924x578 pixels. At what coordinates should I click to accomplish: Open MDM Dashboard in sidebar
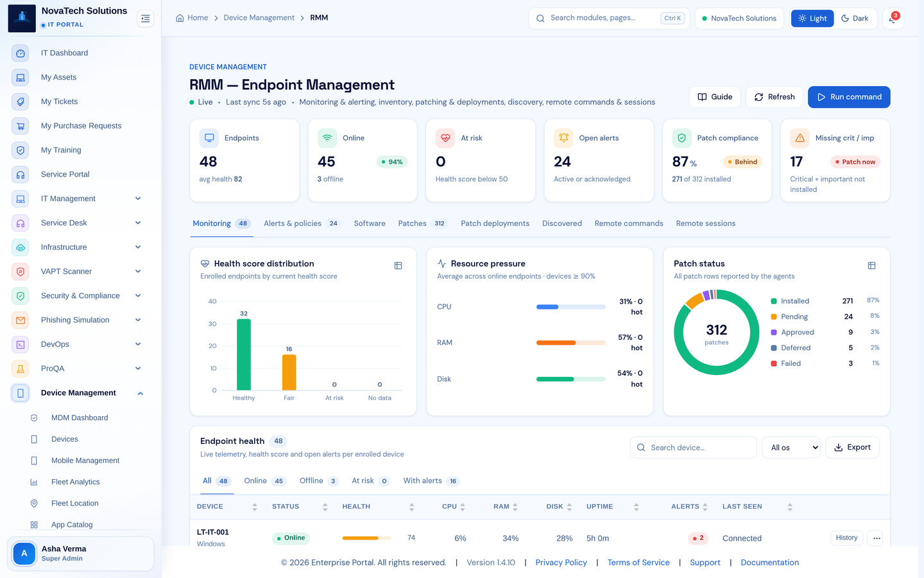click(80, 418)
